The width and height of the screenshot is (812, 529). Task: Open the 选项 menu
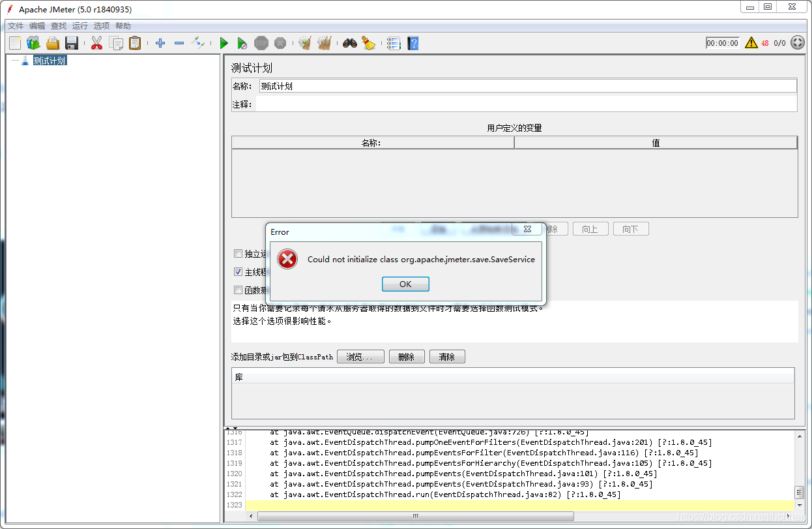(x=102, y=26)
